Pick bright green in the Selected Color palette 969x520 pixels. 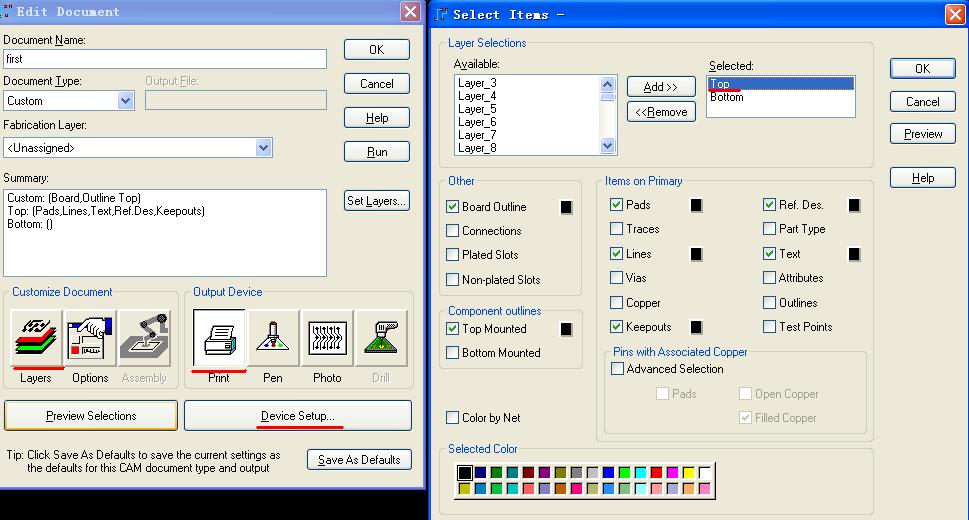(x=624, y=473)
